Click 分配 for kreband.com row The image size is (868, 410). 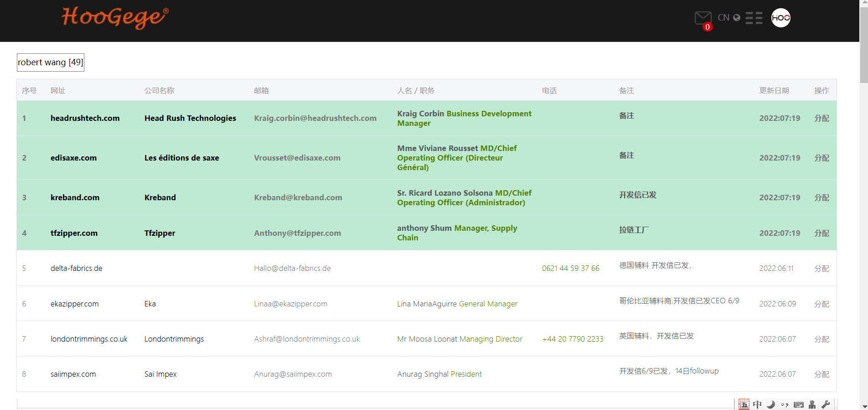click(821, 197)
